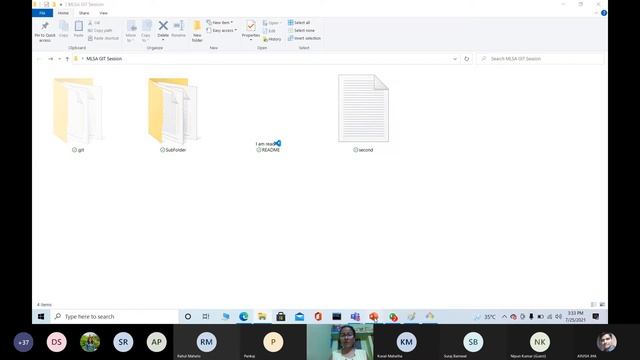The width and height of the screenshot is (640, 360).
Task: Go up one folder level
Action: click(x=67, y=59)
